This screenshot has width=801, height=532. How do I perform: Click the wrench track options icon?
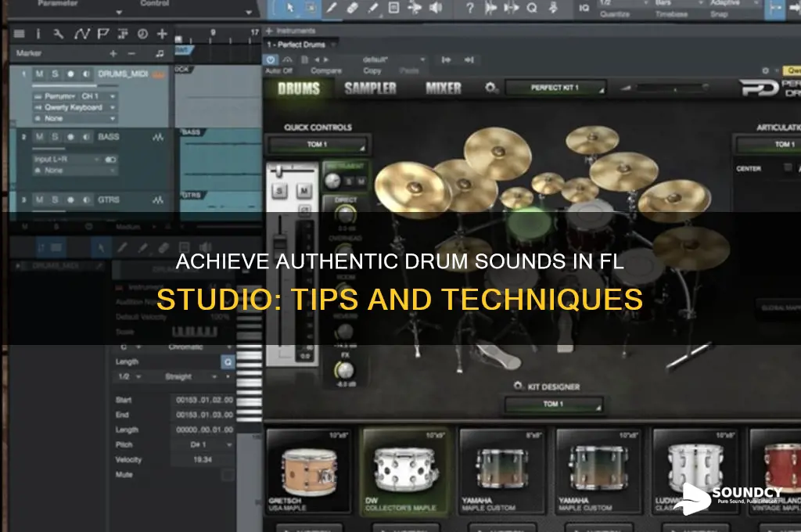(x=59, y=34)
